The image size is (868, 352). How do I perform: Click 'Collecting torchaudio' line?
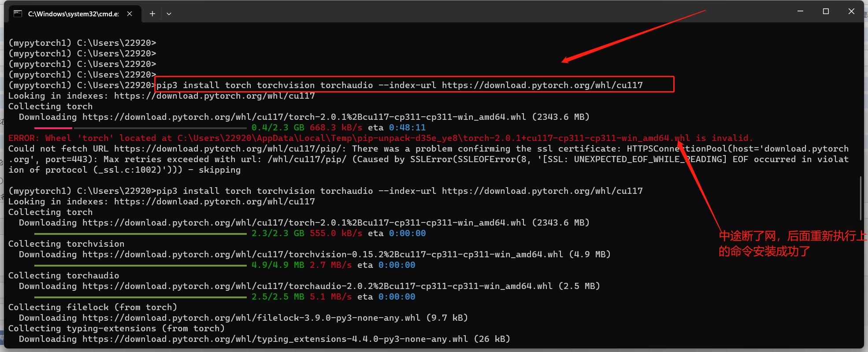[x=63, y=275]
